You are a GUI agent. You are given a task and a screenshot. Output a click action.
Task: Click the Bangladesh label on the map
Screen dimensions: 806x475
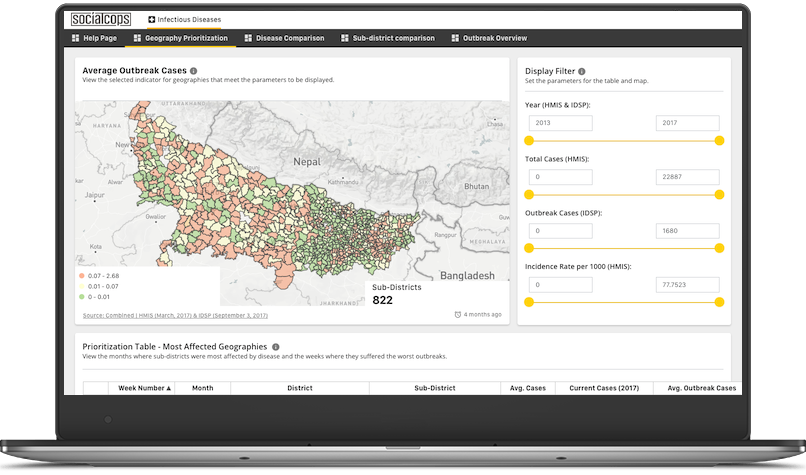467,276
